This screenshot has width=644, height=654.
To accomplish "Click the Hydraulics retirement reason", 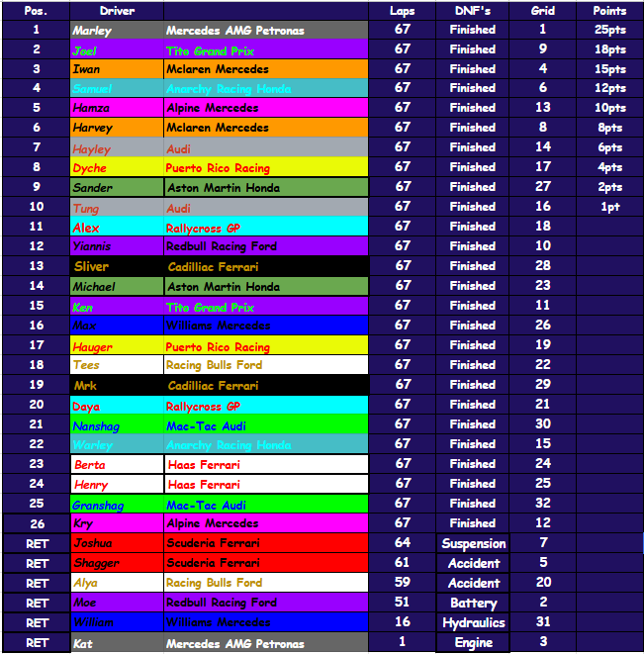I will (x=473, y=622).
